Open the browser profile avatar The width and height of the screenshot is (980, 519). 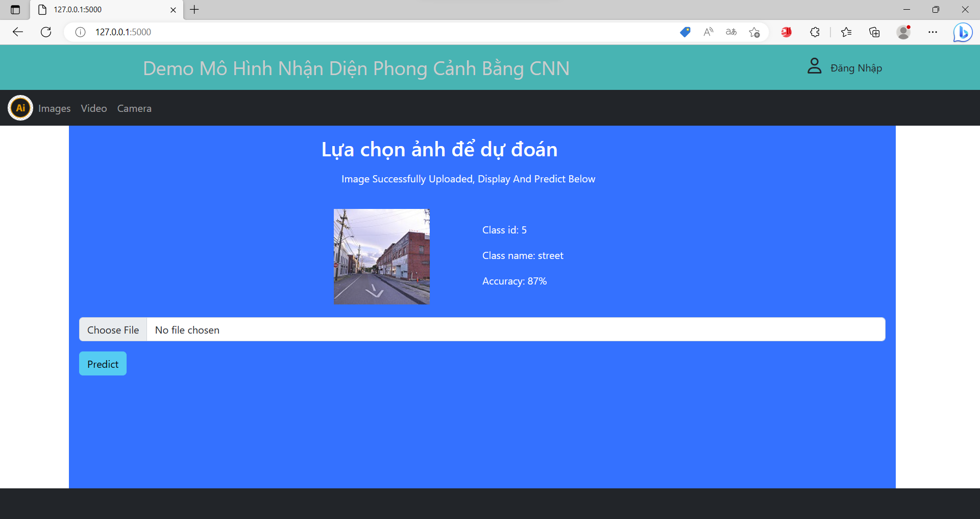point(903,32)
